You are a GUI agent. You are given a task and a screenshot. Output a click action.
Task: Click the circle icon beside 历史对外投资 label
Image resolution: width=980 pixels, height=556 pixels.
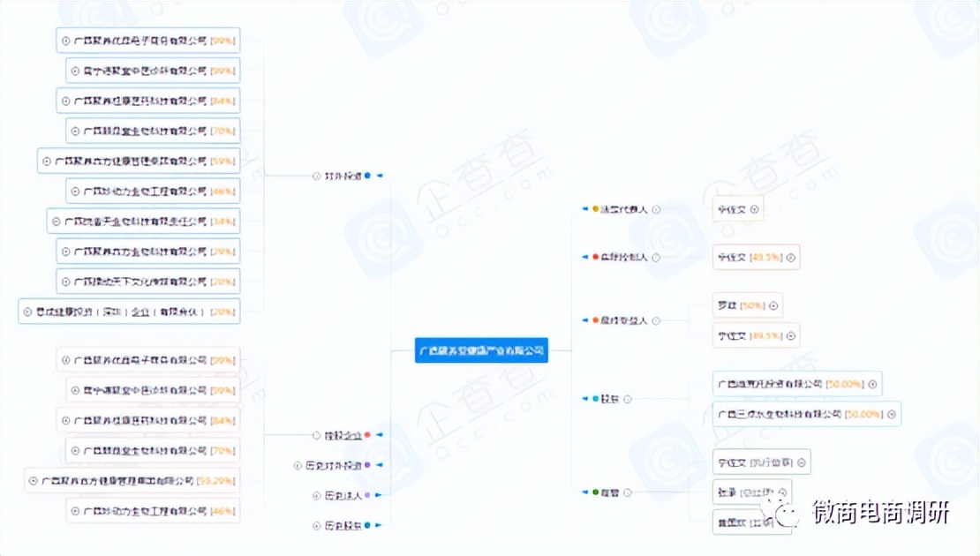pyautogui.click(x=298, y=463)
